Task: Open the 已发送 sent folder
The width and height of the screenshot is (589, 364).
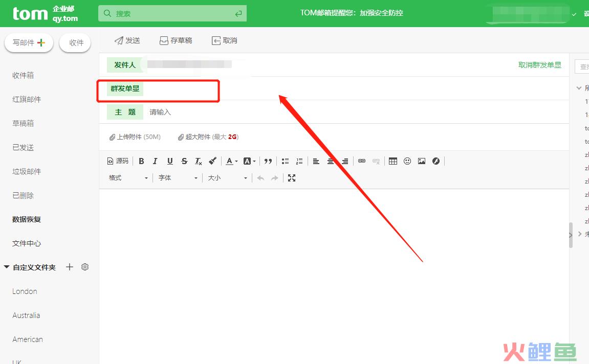Action: (x=23, y=147)
